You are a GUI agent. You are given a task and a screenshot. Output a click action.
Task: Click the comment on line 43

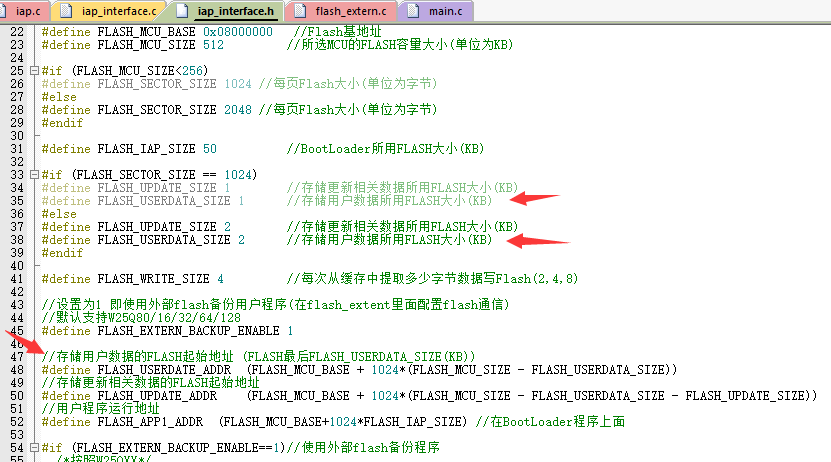pyautogui.click(x=276, y=305)
